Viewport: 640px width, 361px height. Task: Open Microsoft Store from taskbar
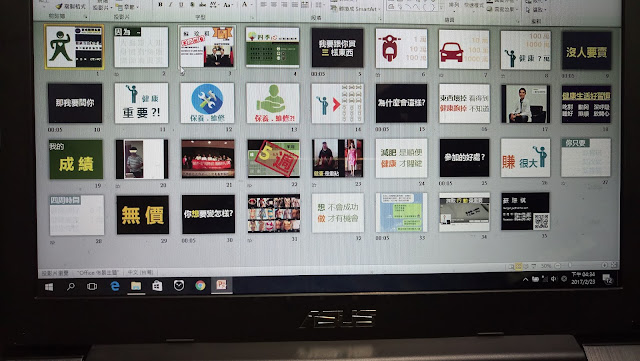click(x=157, y=285)
